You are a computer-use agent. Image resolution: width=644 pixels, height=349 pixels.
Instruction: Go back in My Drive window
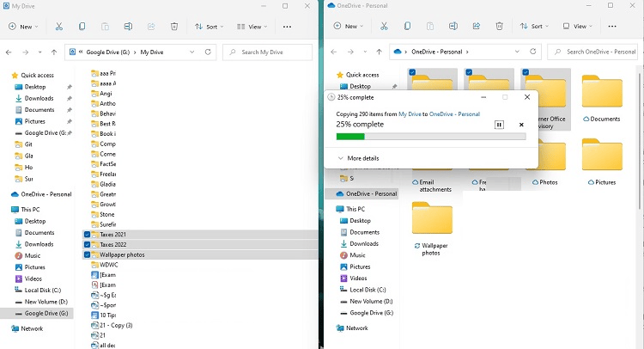tap(9, 52)
